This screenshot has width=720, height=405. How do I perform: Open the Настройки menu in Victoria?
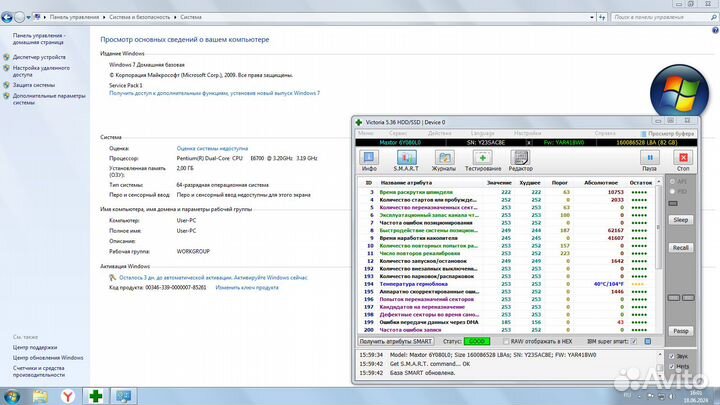pos(528,133)
